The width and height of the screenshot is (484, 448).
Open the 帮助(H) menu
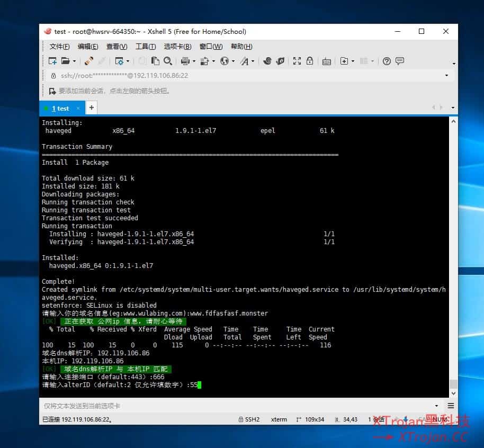(x=241, y=47)
